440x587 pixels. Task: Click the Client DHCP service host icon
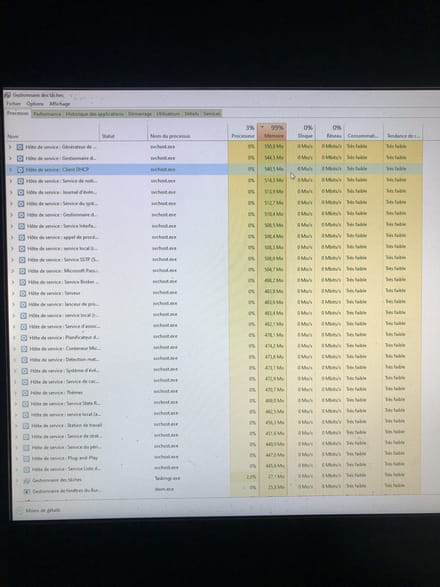20,170
